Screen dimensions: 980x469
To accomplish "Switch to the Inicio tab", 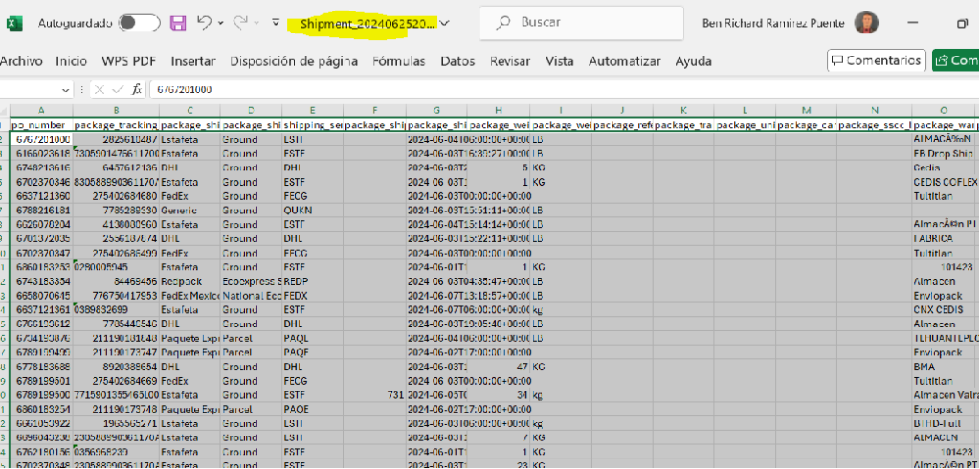I will tap(71, 61).
